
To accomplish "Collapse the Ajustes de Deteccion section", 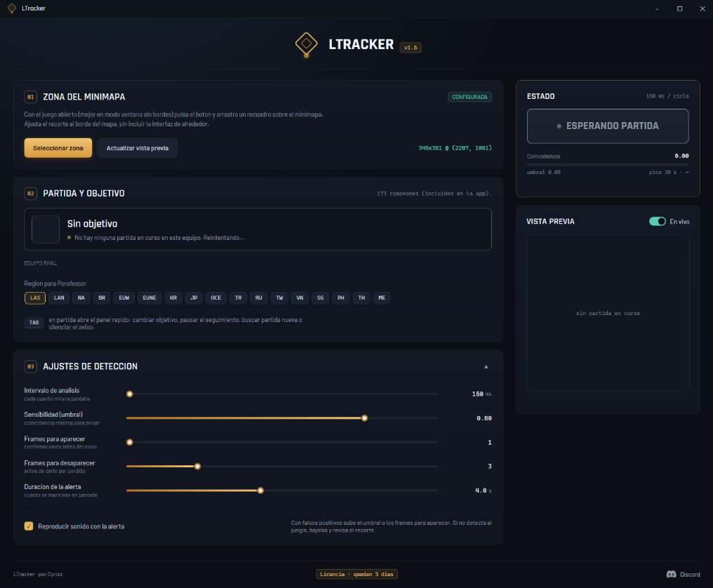I will coord(486,366).
